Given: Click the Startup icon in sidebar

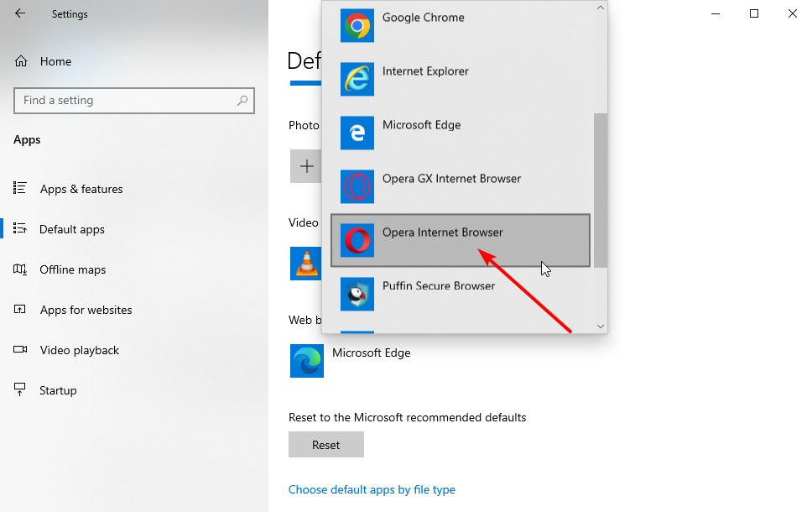Looking at the screenshot, I should [19, 389].
